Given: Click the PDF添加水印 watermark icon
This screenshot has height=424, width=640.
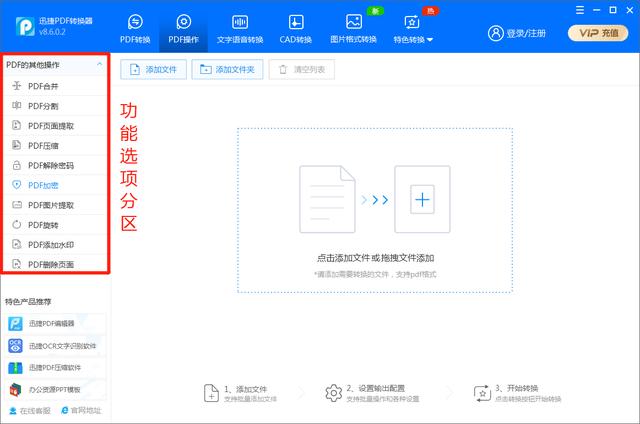Looking at the screenshot, I should coord(17,244).
